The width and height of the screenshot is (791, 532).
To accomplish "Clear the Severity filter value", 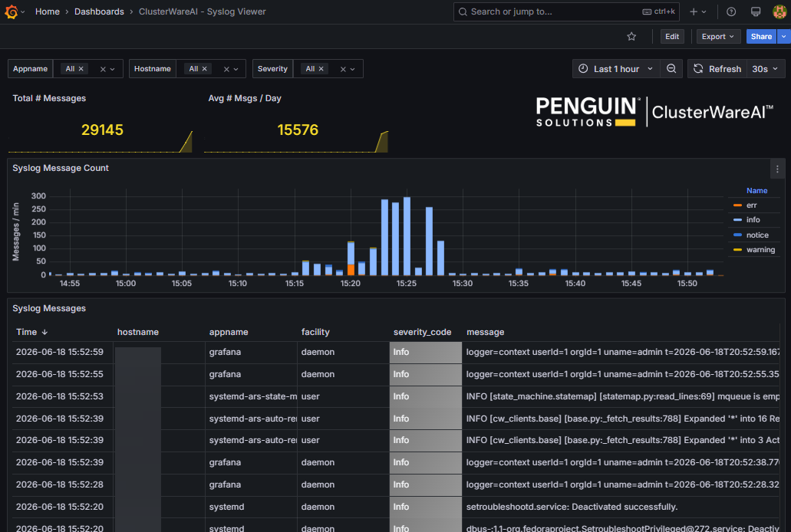I will pyautogui.click(x=343, y=69).
